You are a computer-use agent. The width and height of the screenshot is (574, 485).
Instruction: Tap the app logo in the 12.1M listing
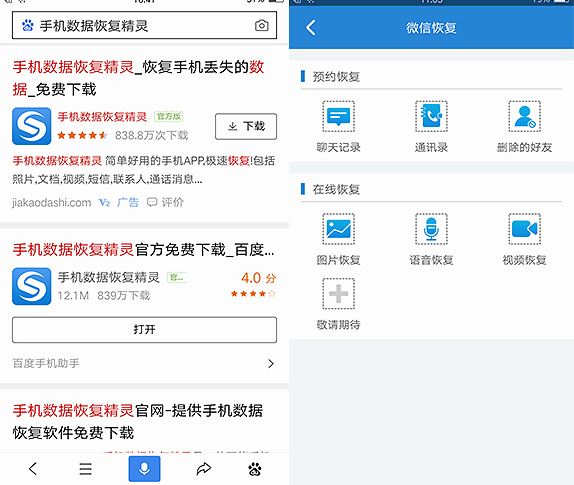(31, 286)
